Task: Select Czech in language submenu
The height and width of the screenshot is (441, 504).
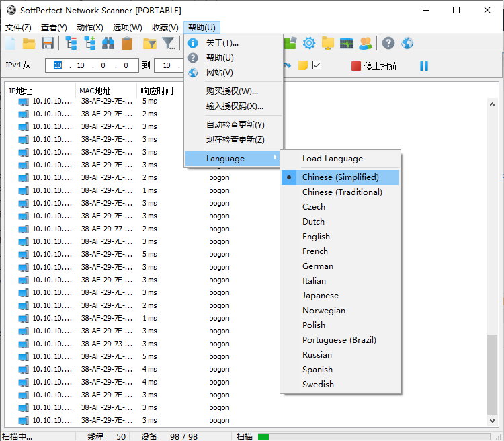Action: click(341, 207)
